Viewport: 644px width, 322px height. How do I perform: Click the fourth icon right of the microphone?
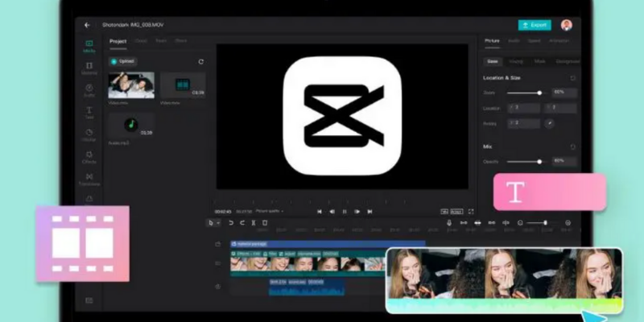[x=506, y=223]
